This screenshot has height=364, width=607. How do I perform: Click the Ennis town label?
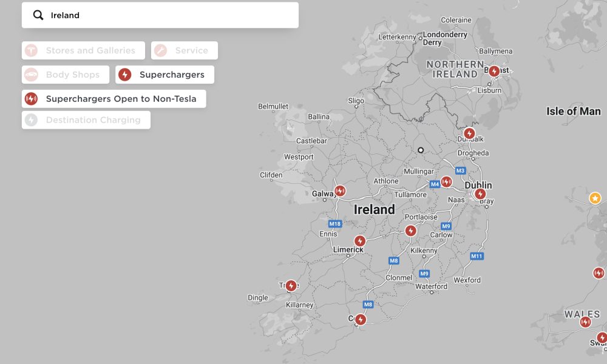tap(328, 234)
